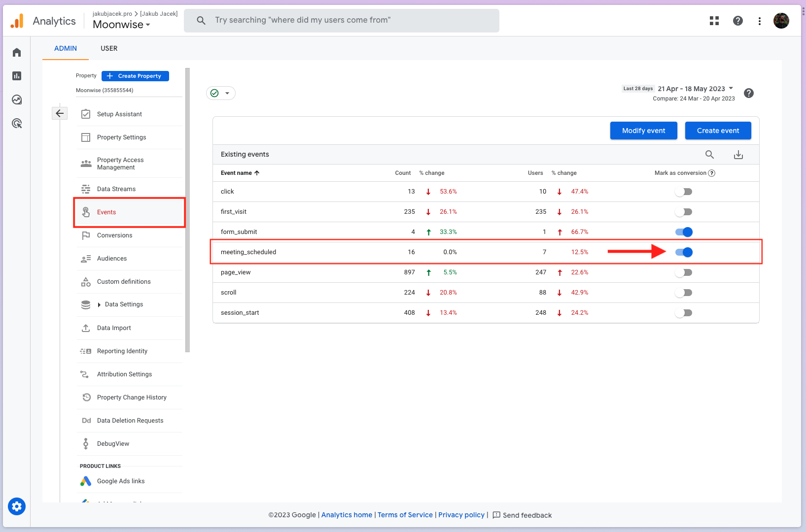
Task: Open your profile avatar picture
Action: click(x=781, y=20)
